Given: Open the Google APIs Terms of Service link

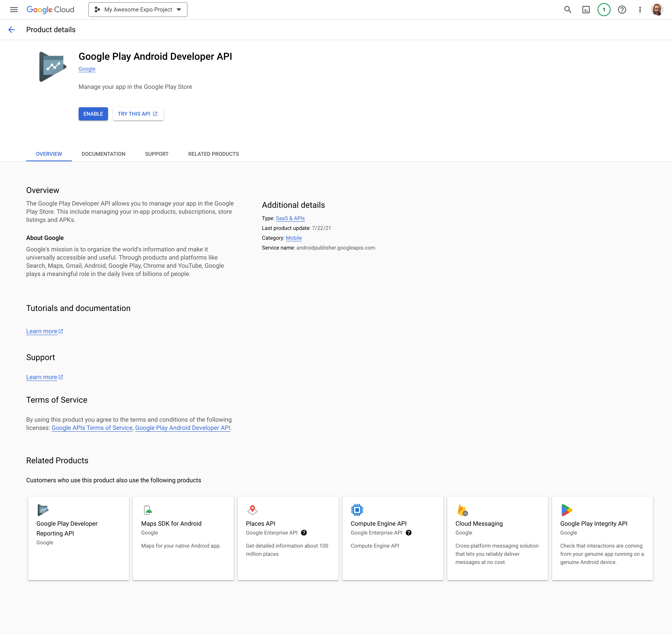Looking at the screenshot, I should pyautogui.click(x=92, y=428).
